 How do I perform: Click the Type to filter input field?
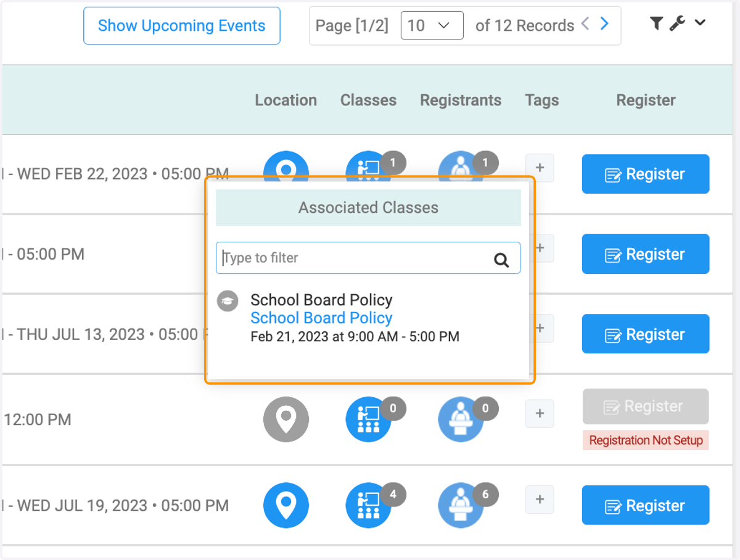coord(368,258)
